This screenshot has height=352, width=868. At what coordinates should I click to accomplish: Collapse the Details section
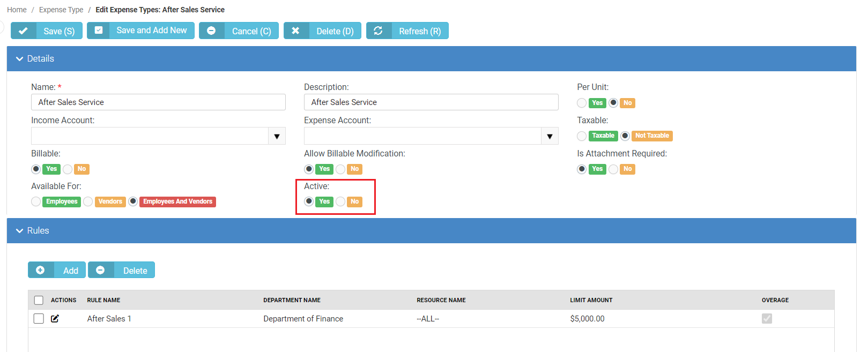20,59
